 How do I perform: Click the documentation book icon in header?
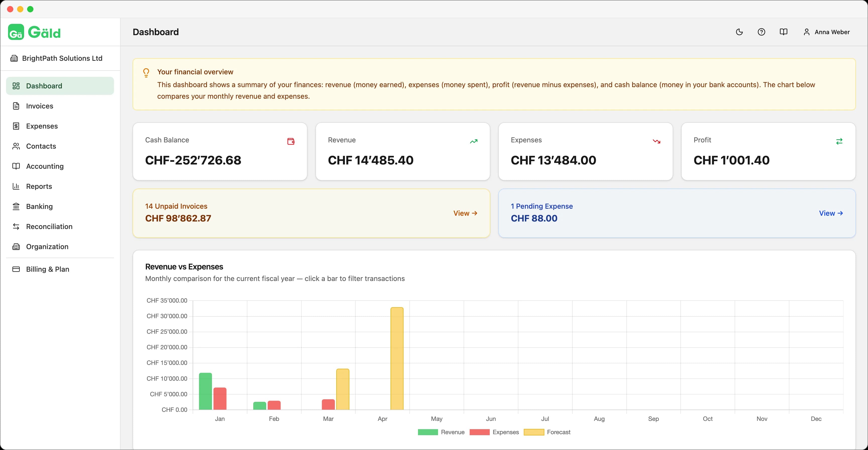coord(783,32)
